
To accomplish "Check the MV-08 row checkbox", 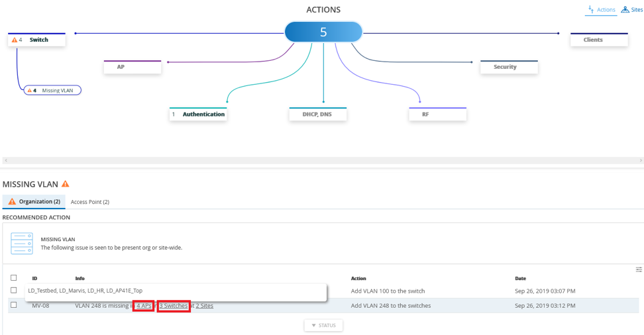I will (13, 305).
